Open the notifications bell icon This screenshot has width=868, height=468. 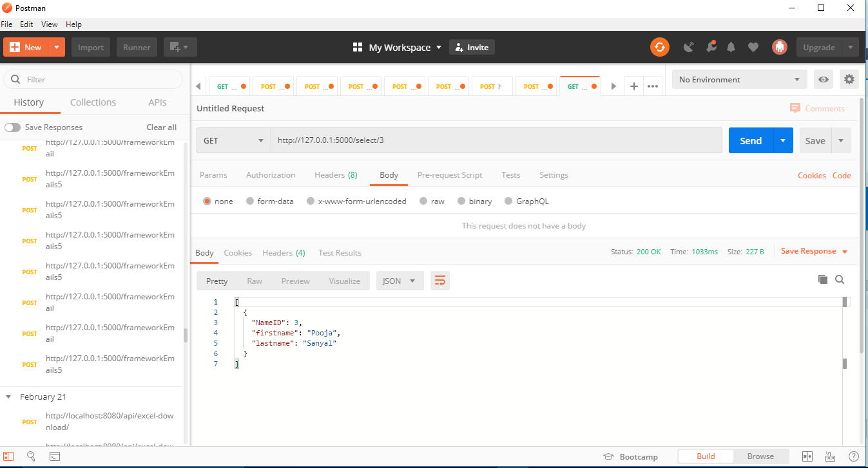click(x=731, y=47)
